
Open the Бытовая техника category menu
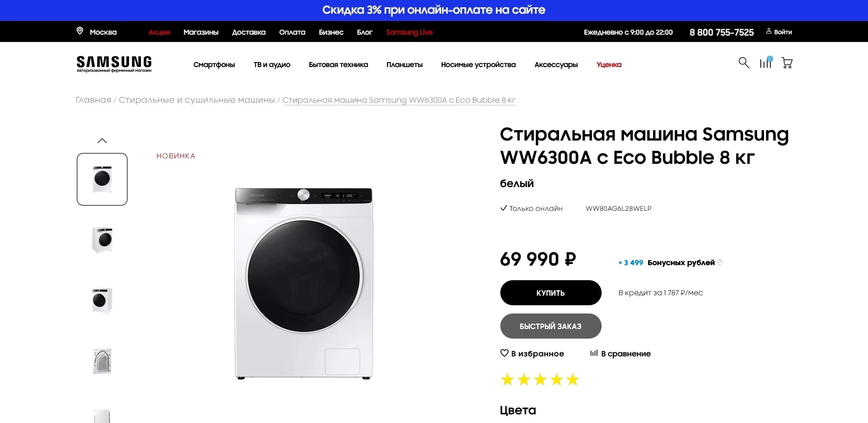pyautogui.click(x=338, y=64)
